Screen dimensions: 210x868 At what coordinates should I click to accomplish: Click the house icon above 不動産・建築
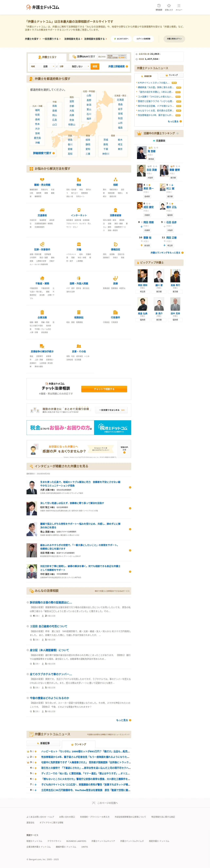point(42,278)
